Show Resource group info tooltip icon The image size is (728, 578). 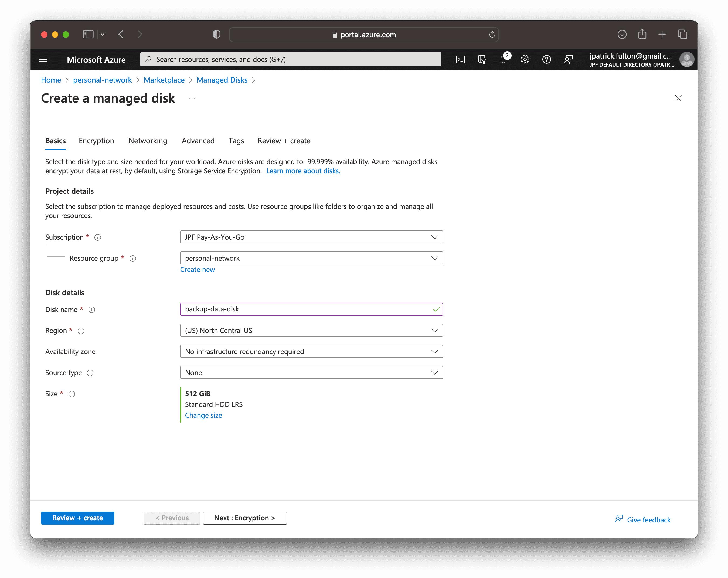[133, 259]
